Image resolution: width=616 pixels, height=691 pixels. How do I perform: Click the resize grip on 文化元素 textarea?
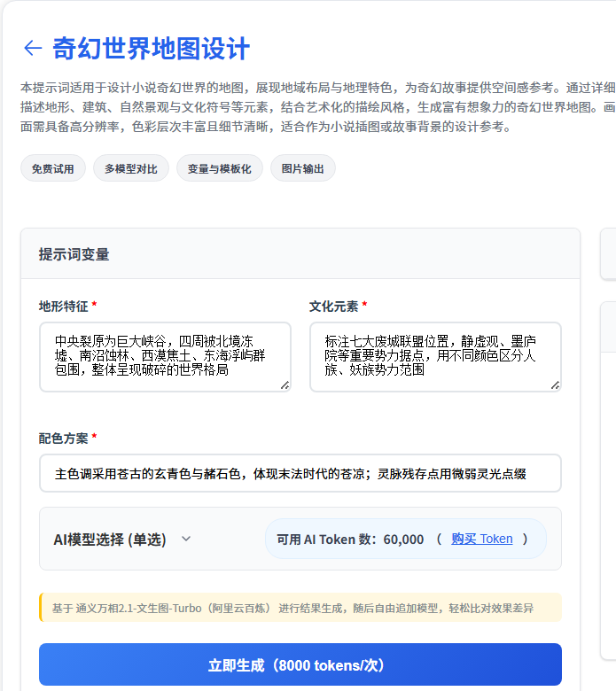(x=555, y=384)
